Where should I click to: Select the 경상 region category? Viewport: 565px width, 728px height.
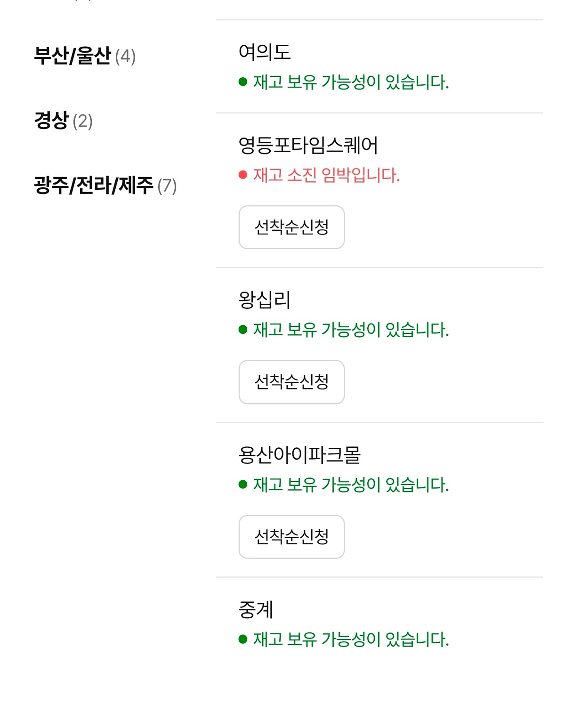[x=63, y=121]
